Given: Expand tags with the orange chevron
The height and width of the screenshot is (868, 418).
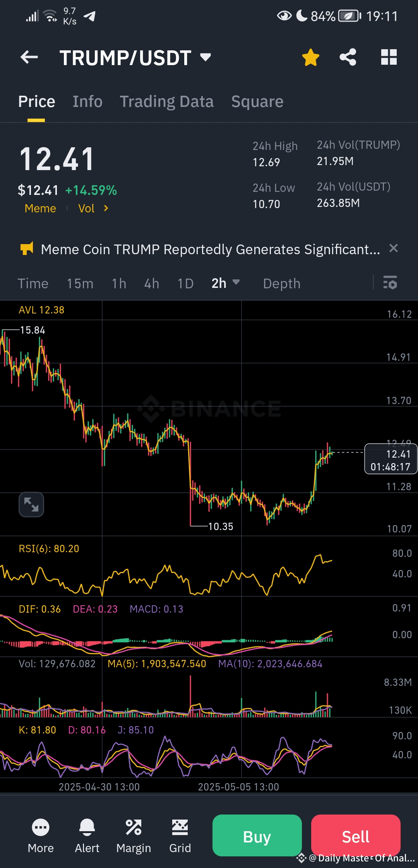Looking at the screenshot, I should coord(106,208).
